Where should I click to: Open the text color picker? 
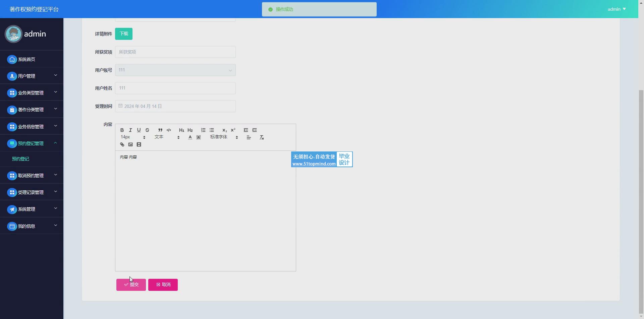(190, 137)
